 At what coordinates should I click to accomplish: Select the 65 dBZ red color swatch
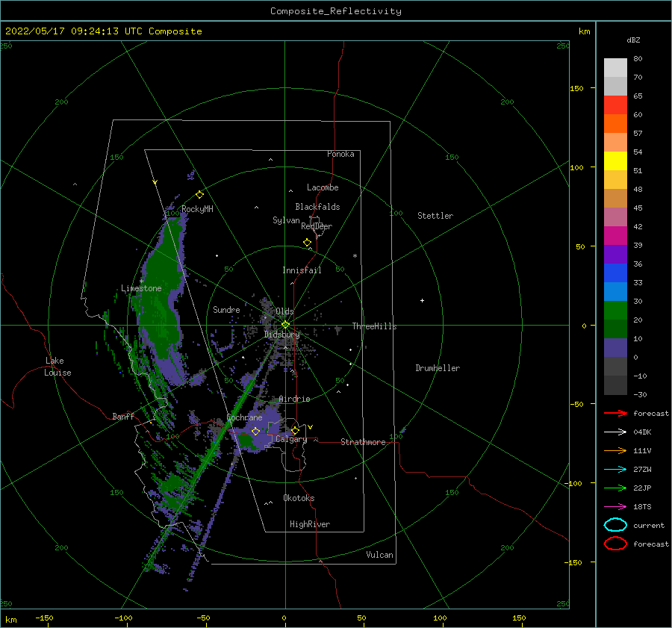point(615,105)
